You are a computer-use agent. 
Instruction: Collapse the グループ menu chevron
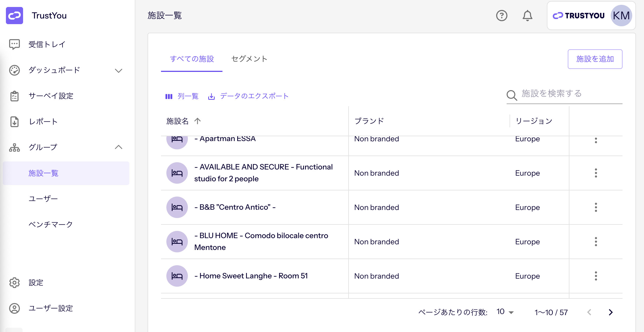tap(119, 147)
